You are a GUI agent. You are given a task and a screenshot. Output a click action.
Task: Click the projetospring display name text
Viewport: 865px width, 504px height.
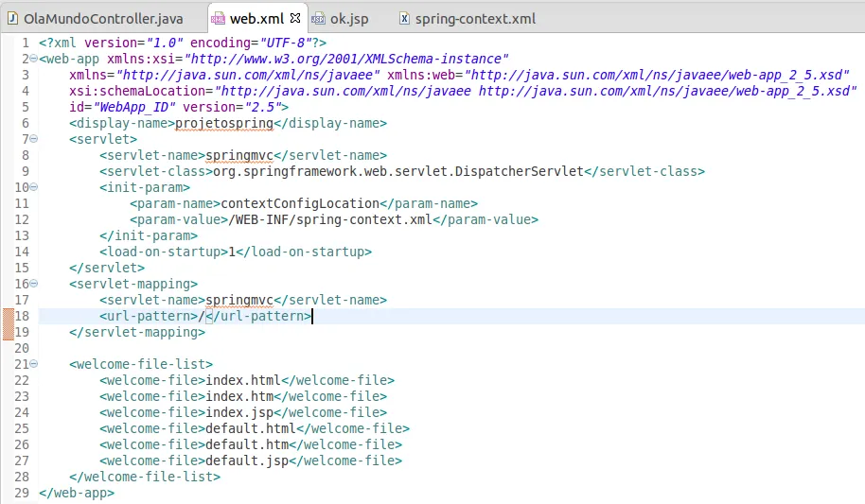click(224, 123)
